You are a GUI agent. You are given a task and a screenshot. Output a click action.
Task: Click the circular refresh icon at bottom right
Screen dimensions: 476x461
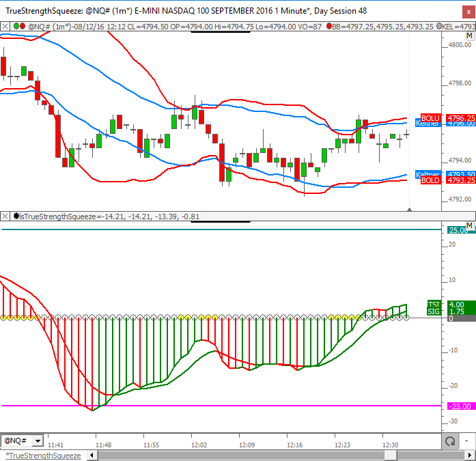coord(450,441)
